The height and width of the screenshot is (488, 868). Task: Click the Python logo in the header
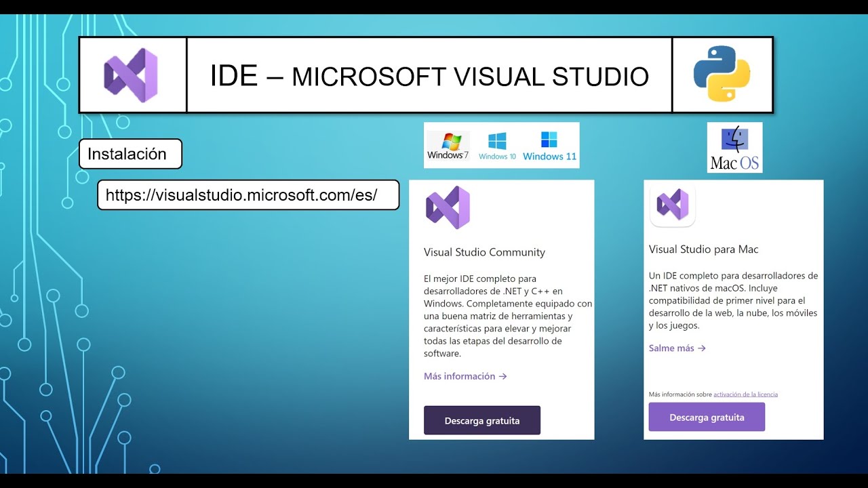pos(722,75)
